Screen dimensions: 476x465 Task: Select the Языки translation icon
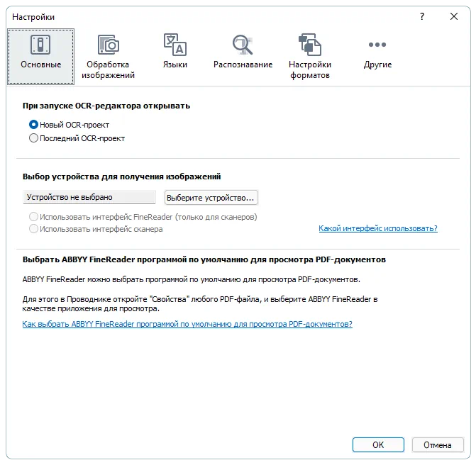[175, 45]
